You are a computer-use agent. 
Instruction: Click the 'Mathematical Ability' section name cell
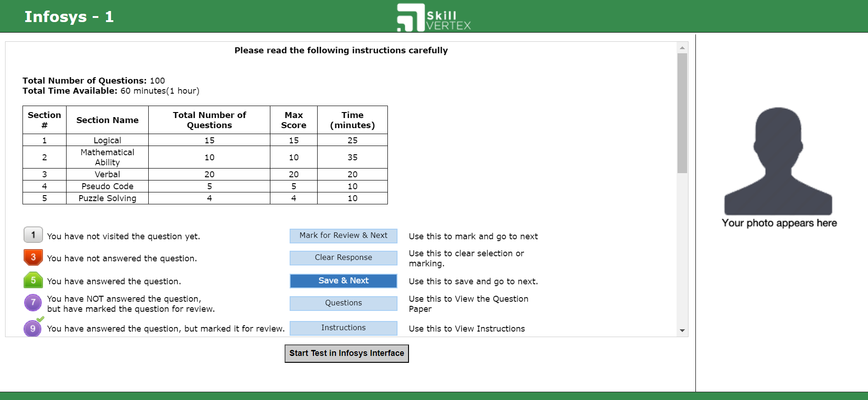click(107, 157)
